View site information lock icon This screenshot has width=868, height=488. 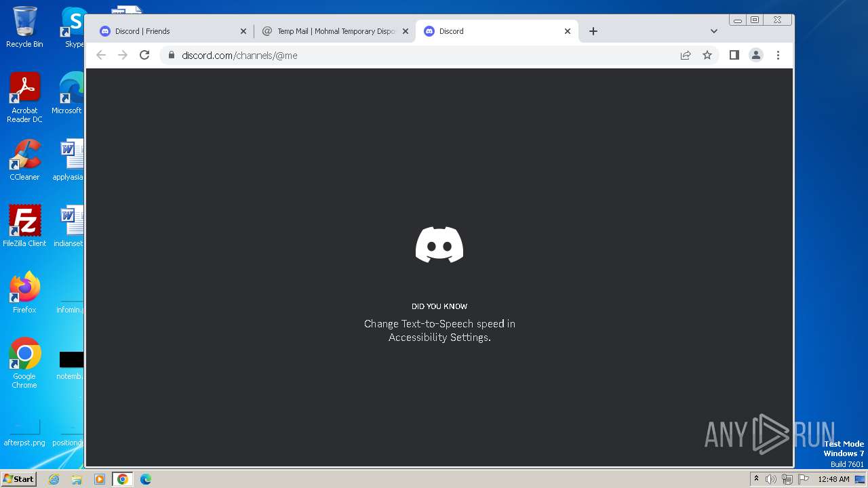coord(171,55)
